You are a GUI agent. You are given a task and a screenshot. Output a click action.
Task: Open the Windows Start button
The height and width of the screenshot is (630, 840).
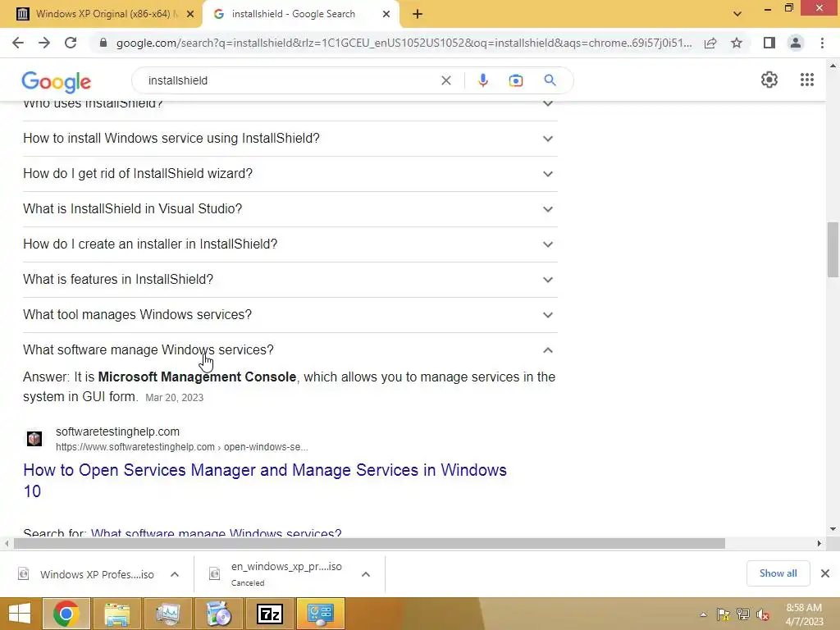(x=20, y=614)
